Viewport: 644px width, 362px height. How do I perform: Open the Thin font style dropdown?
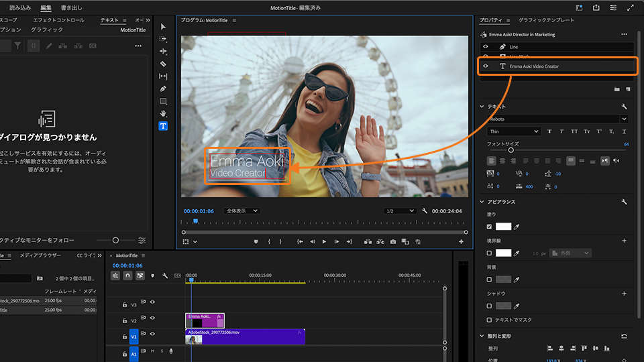pyautogui.click(x=514, y=131)
